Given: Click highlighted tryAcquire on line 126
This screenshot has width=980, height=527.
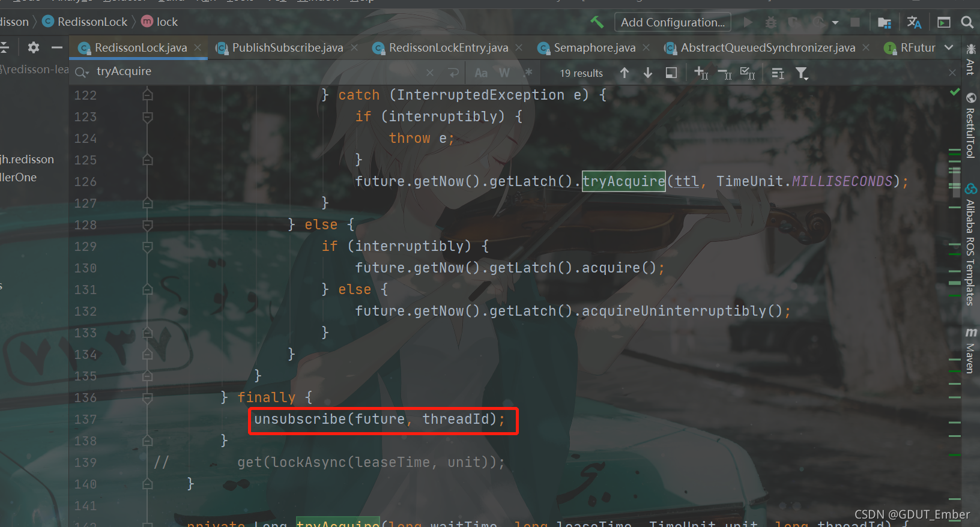Looking at the screenshot, I should [624, 181].
